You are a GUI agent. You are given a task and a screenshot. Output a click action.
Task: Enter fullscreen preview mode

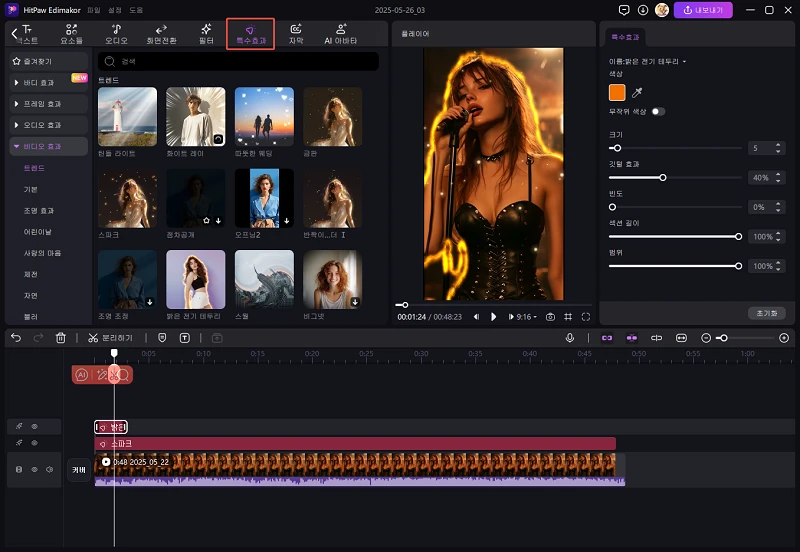pos(586,317)
